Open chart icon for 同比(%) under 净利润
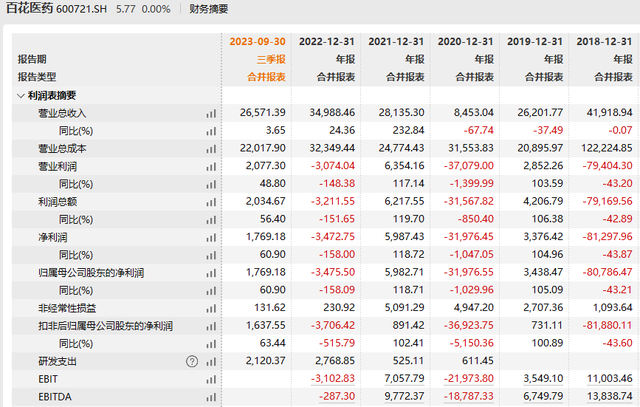This screenshot has width=640, height=407. pyautogui.click(x=211, y=256)
